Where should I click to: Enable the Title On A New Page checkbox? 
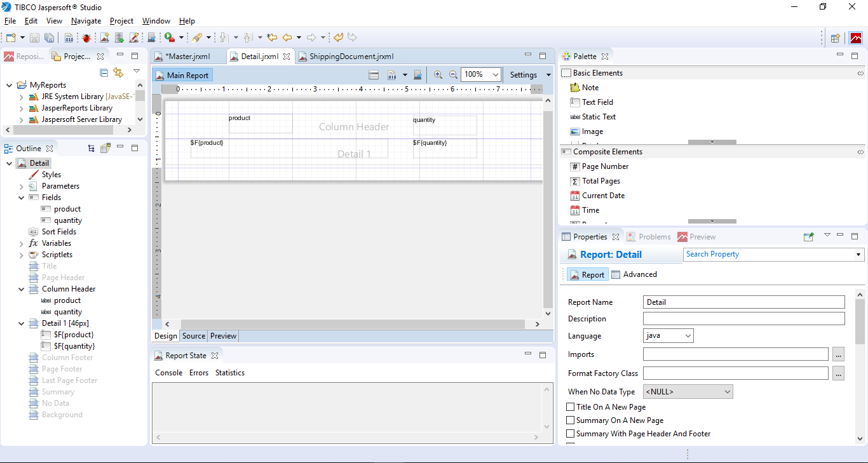[570, 406]
